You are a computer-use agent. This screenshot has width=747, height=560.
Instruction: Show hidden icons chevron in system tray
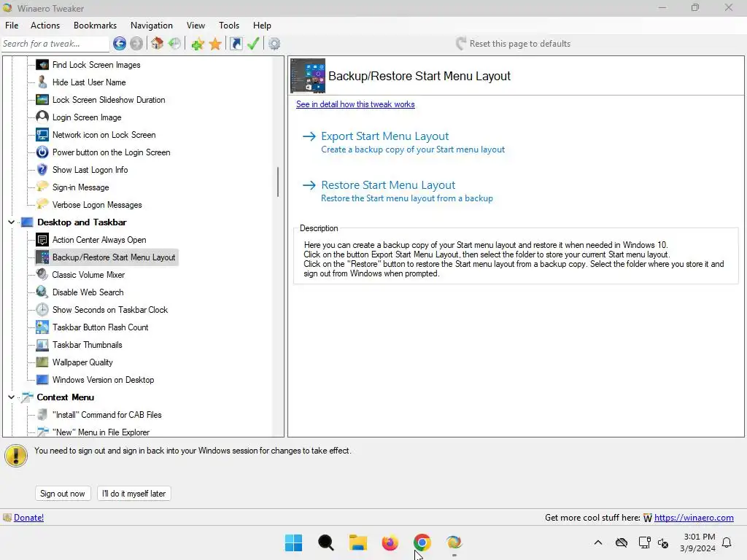598,542
